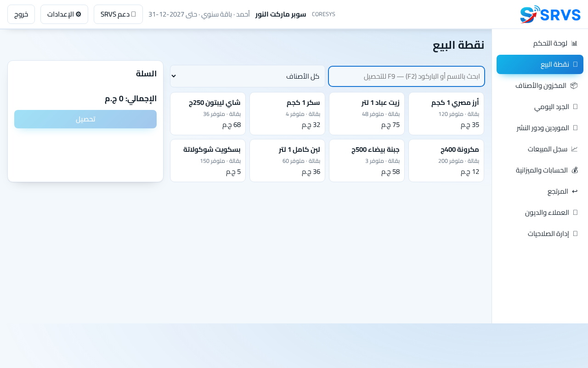Click store name سوبر ماركت النور

281,14
